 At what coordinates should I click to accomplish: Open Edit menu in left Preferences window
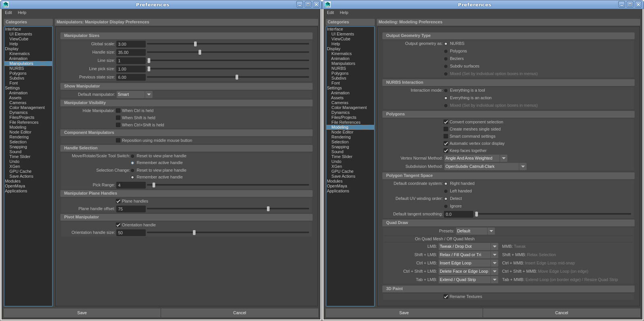click(x=8, y=12)
